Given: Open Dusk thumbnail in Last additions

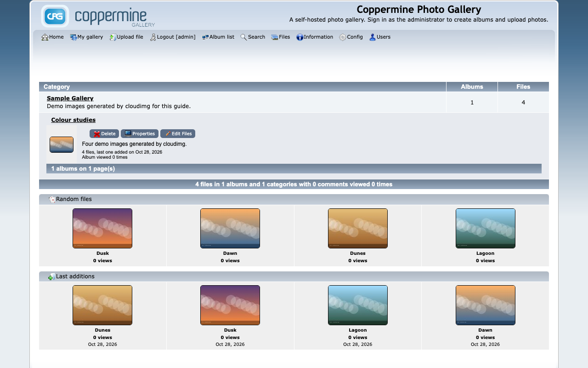Looking at the screenshot, I should pos(230,305).
